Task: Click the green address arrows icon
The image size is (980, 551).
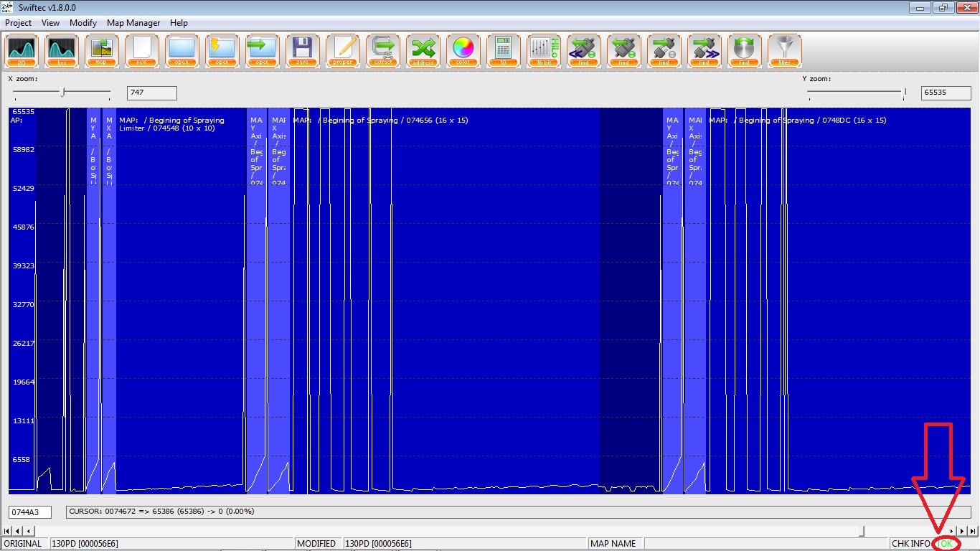Action: (423, 50)
